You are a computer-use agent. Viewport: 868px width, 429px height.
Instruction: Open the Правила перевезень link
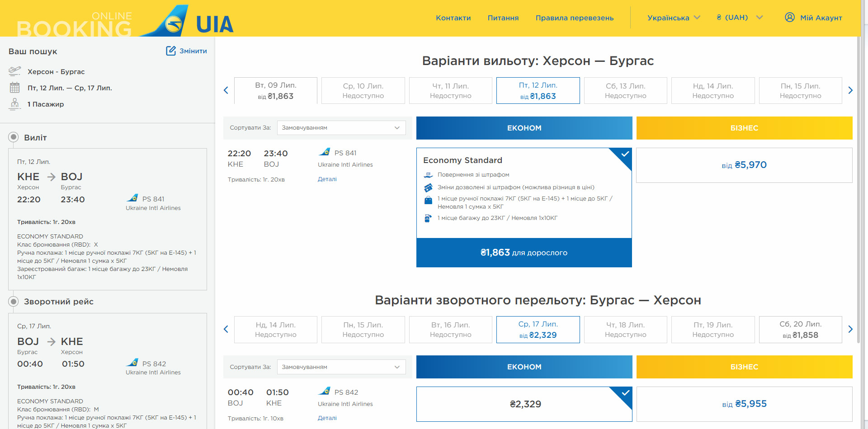tap(575, 18)
